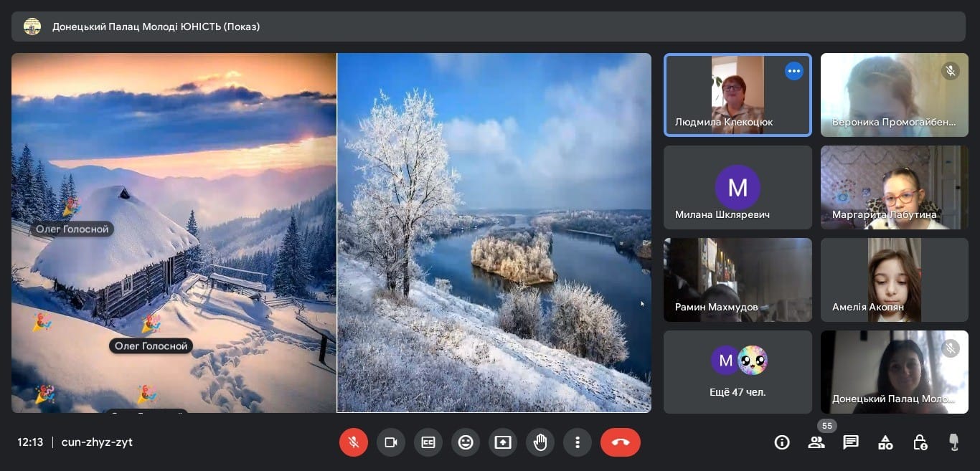This screenshot has width=980, height=471.
Task: Click the microphone icon at far right of bottom bar
Action: (x=954, y=442)
